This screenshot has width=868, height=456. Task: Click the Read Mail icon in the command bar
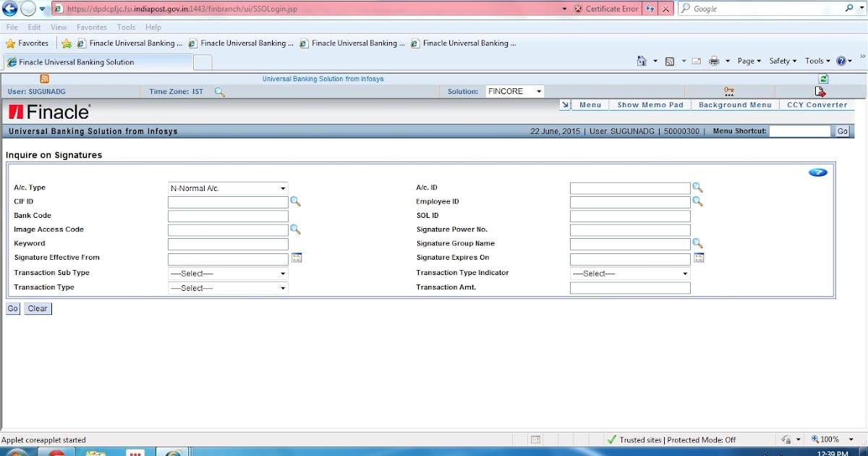tap(697, 62)
